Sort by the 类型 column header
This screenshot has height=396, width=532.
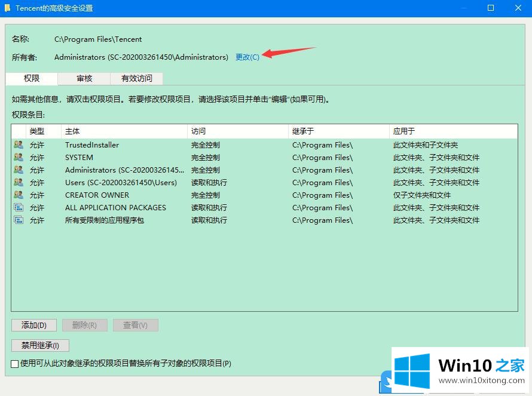tap(44, 131)
